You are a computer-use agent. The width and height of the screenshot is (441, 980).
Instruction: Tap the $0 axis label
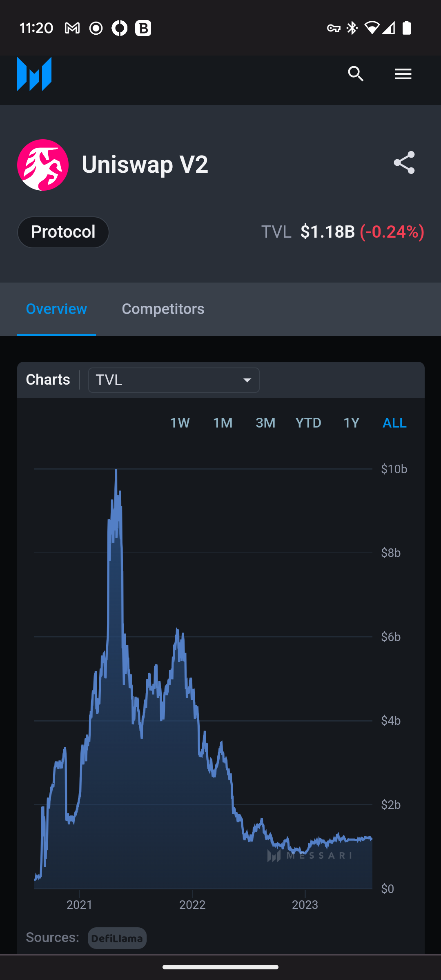(x=388, y=889)
